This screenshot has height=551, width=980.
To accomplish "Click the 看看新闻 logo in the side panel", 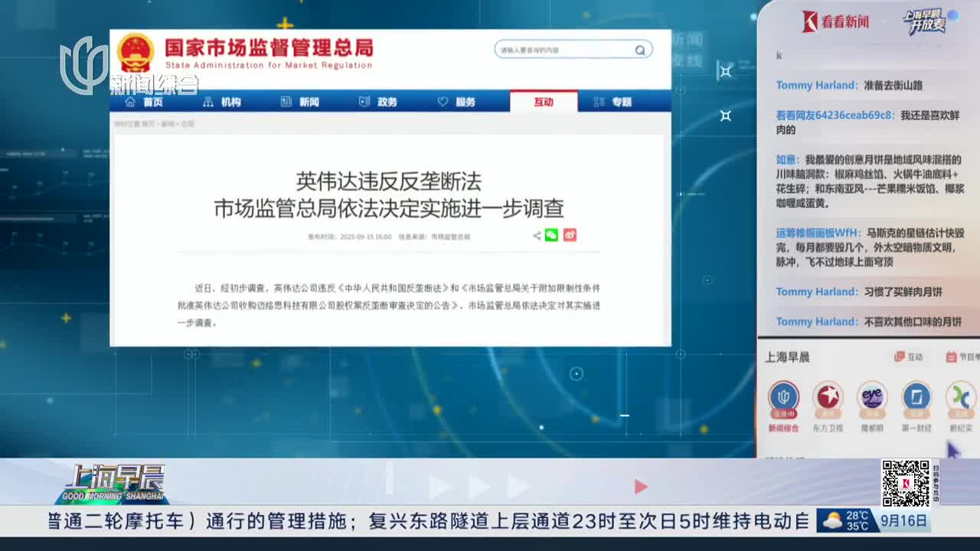I will 835,21.
